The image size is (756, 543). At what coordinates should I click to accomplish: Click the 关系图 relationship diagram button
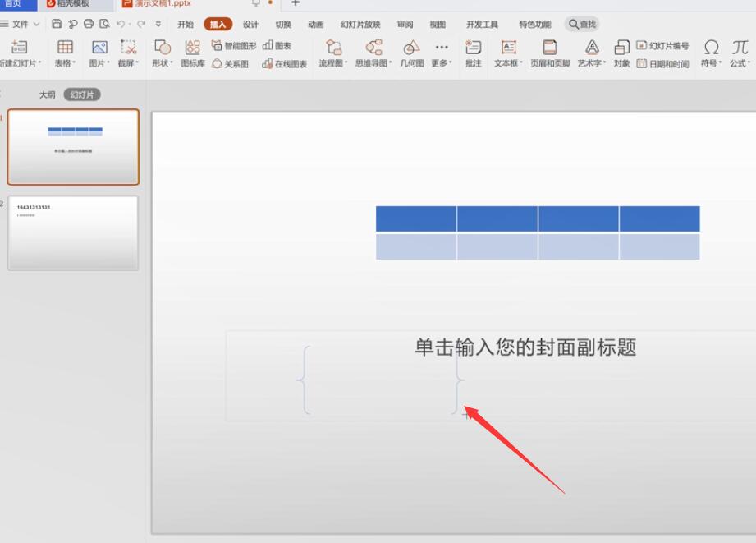click(x=230, y=64)
